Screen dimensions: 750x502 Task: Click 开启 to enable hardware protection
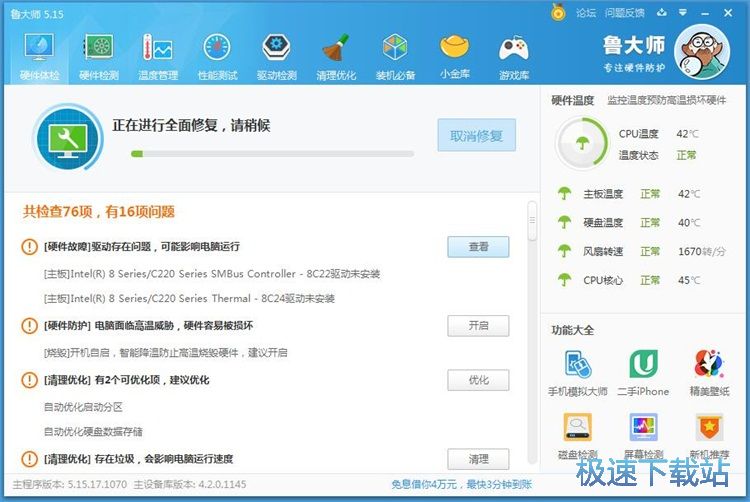tap(478, 326)
